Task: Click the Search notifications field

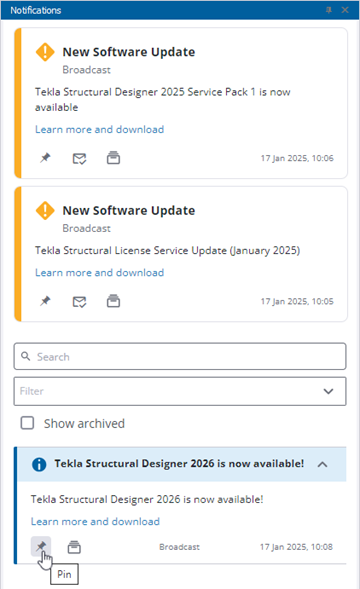Action: click(x=180, y=356)
